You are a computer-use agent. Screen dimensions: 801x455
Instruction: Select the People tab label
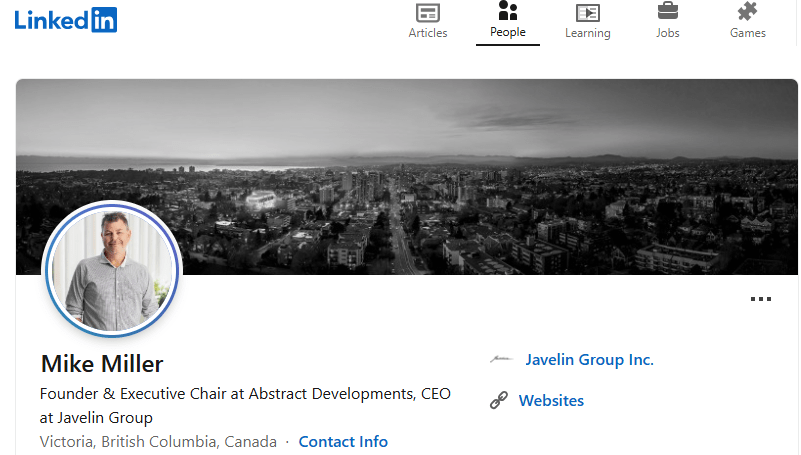(508, 33)
